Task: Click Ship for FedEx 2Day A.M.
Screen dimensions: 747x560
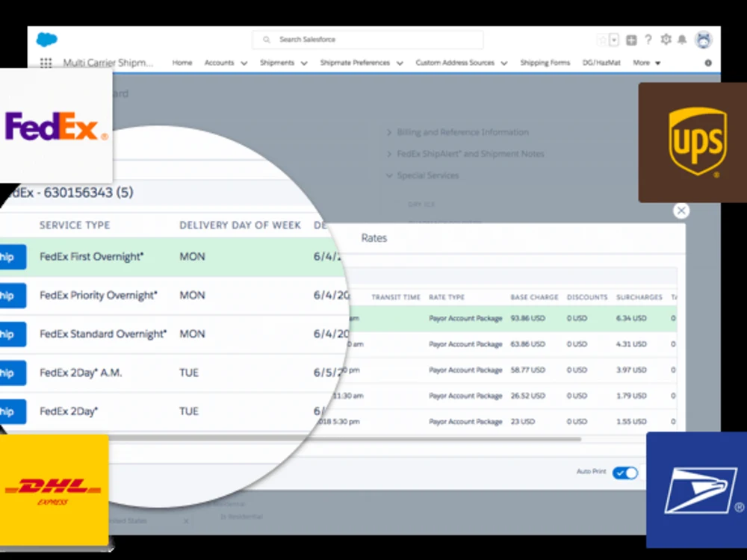Action: (13, 373)
